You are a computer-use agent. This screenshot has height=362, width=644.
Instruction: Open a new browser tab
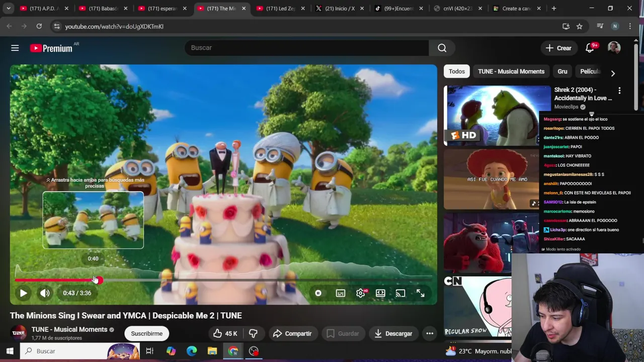pyautogui.click(x=554, y=9)
